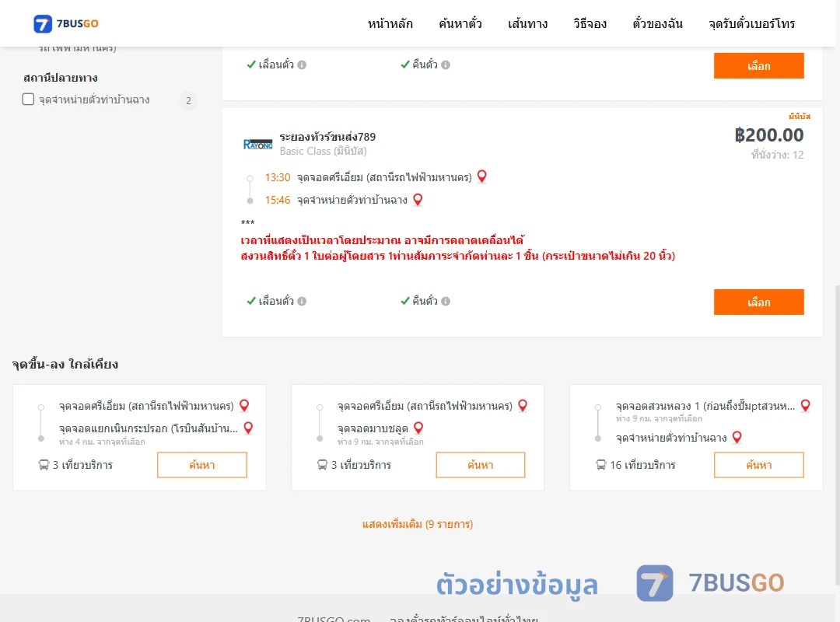Image resolution: width=840 pixels, height=622 pixels.
Task: Click bus icon in the แยกเนินกระปรอก card
Action: coord(44,465)
